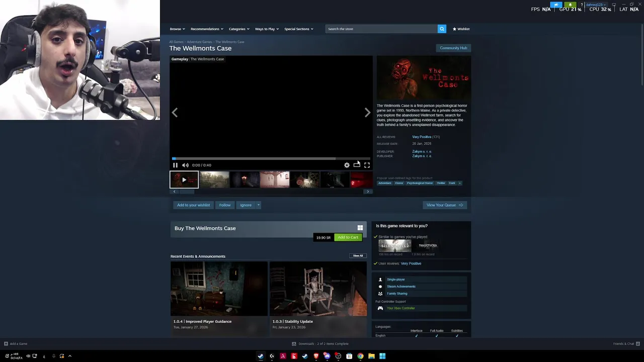Screen dimensions: 644x362
Task: Click the Single-player person icon
Action: click(x=380, y=280)
